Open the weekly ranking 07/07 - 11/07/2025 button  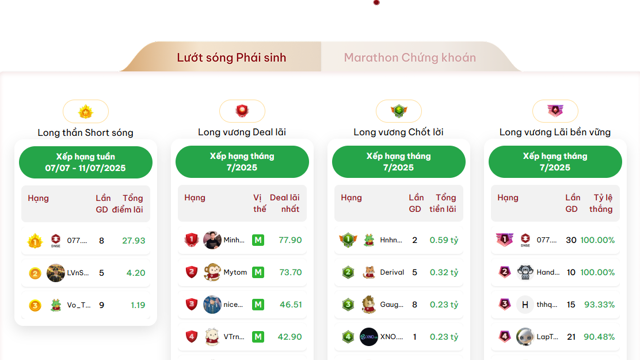[86, 162]
